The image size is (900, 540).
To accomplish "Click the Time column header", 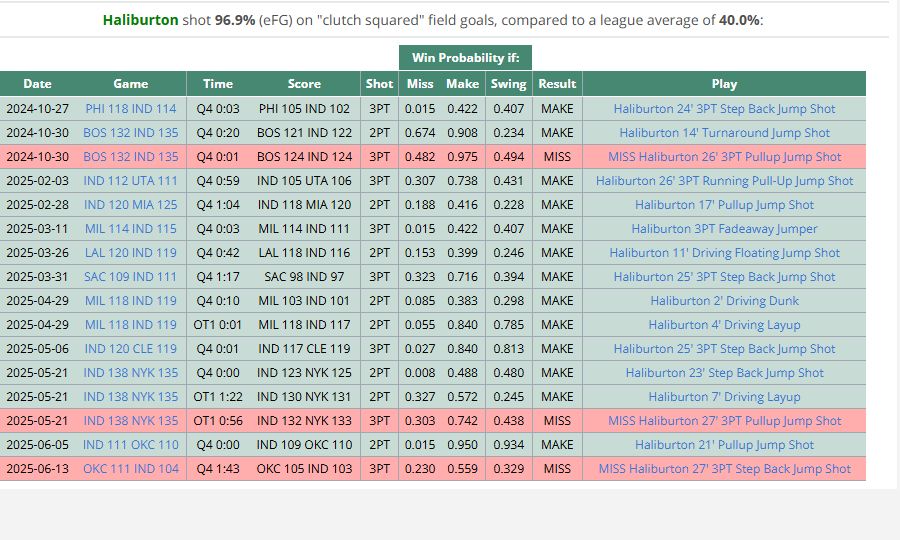I will coord(218,84).
